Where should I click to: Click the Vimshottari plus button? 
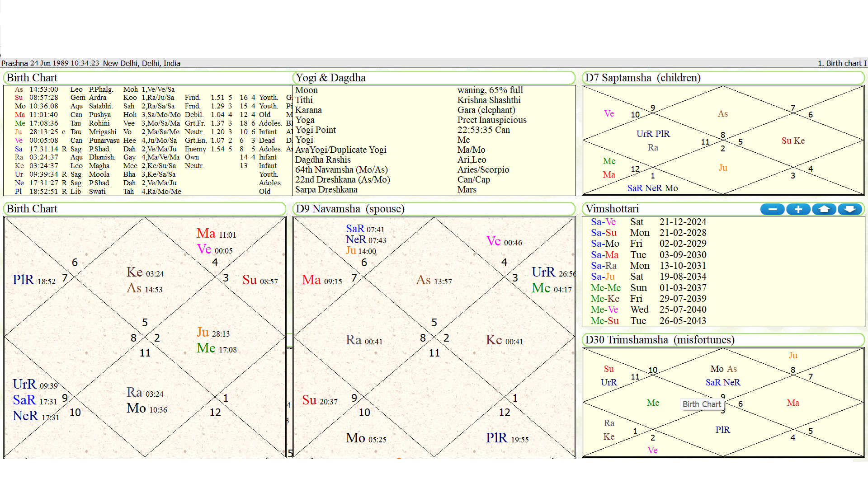[798, 209]
